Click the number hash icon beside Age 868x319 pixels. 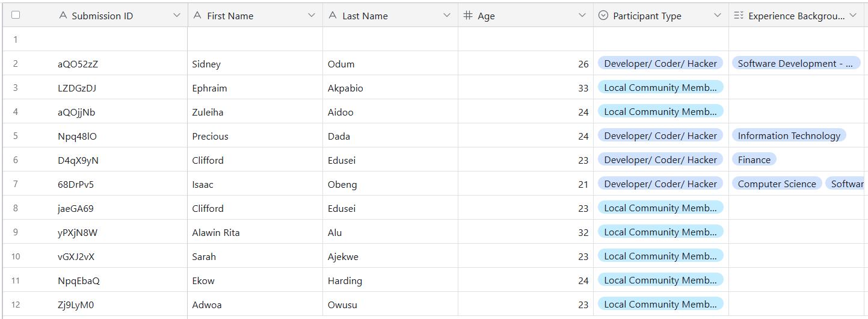[468, 16]
